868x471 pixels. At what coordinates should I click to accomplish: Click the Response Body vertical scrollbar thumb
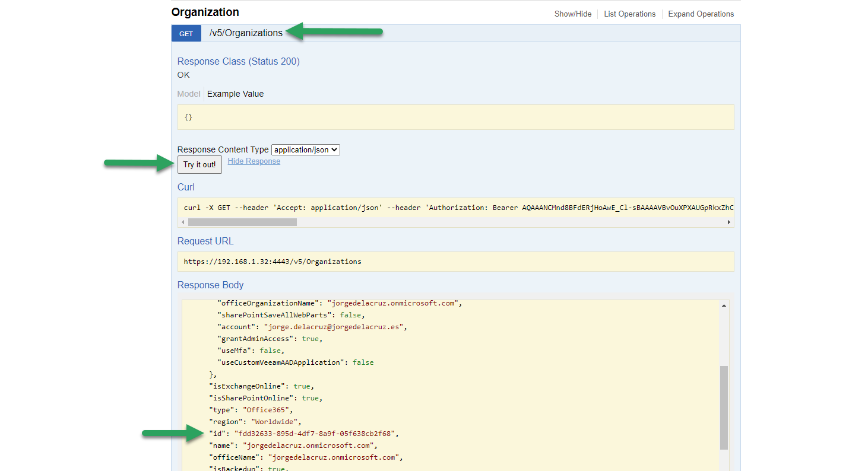[x=724, y=408]
